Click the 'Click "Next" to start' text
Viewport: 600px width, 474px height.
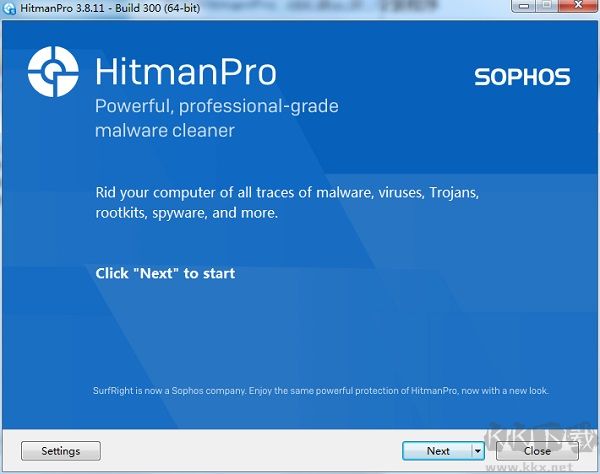click(165, 273)
